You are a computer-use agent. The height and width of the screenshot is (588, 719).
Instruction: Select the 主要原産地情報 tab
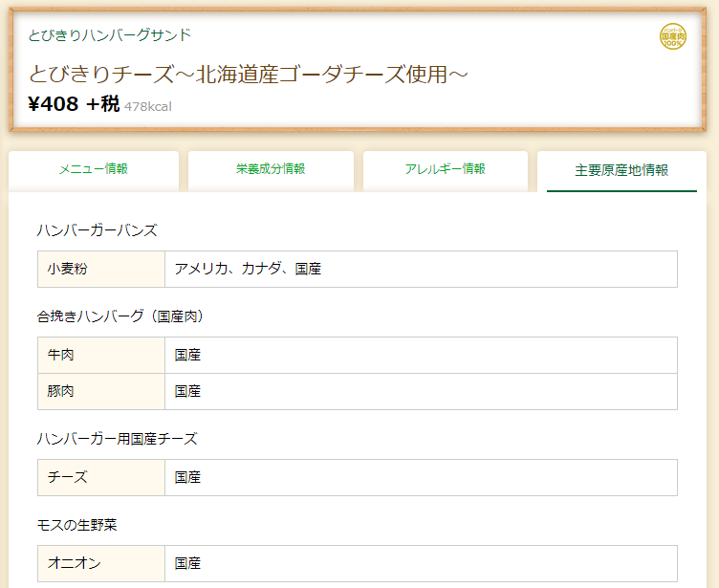coord(621,170)
